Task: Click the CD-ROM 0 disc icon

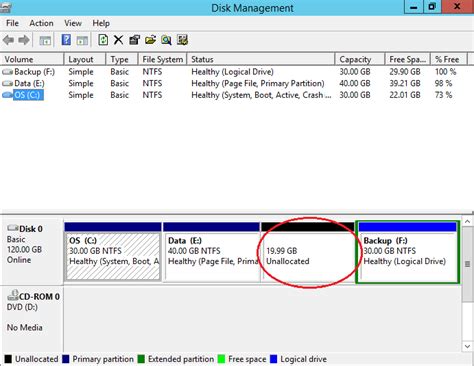Action: click(x=13, y=295)
